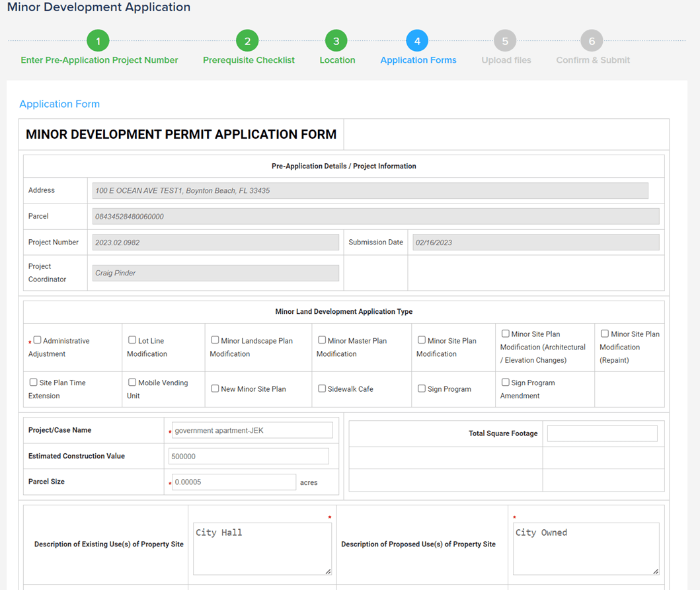Click the step 5 Upload files circle
This screenshot has width=700, height=590.
pos(505,41)
